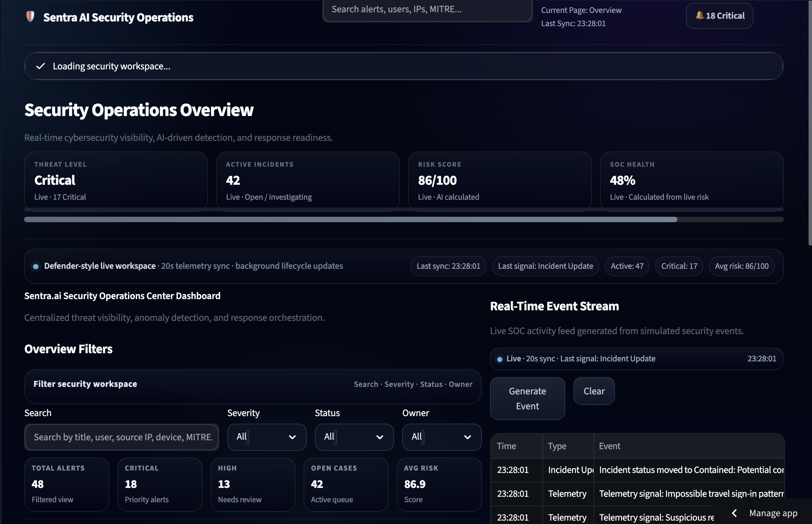Click the Current Page: Overview text
The image size is (812, 524).
(x=581, y=10)
